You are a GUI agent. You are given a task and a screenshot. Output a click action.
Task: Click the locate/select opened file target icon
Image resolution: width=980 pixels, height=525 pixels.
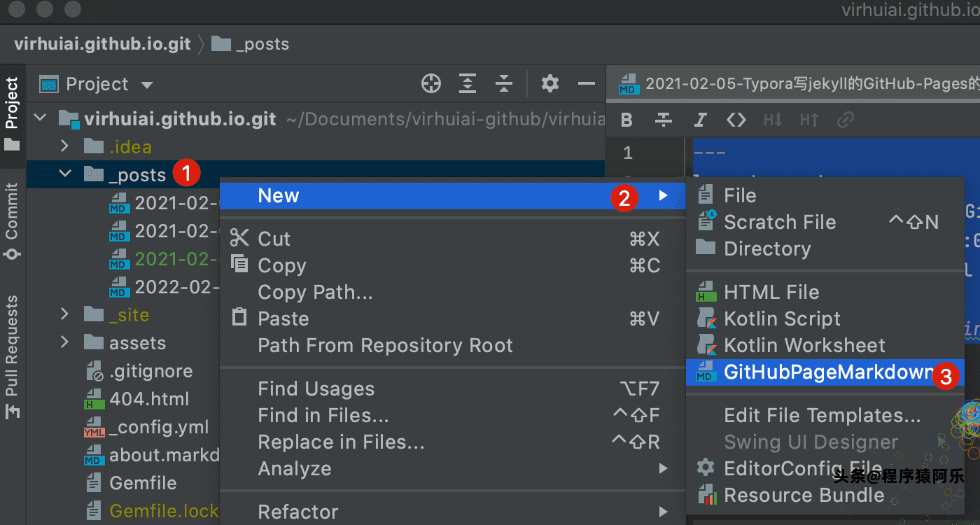[x=431, y=84]
